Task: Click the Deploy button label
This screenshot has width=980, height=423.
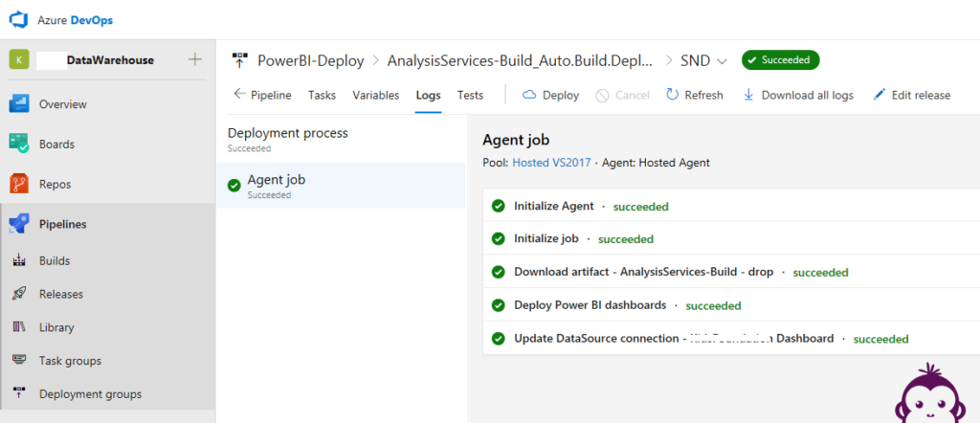Action: tap(561, 95)
